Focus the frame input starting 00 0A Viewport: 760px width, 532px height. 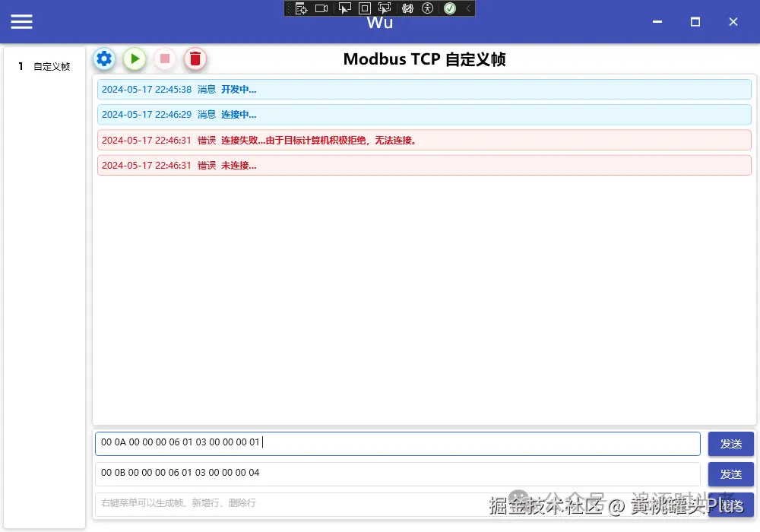click(x=397, y=443)
